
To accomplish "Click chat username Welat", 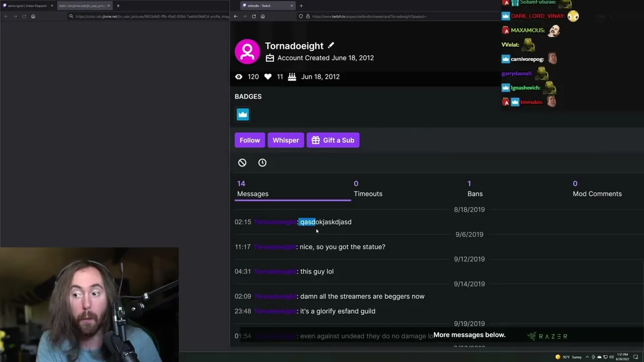I will pos(510,45).
